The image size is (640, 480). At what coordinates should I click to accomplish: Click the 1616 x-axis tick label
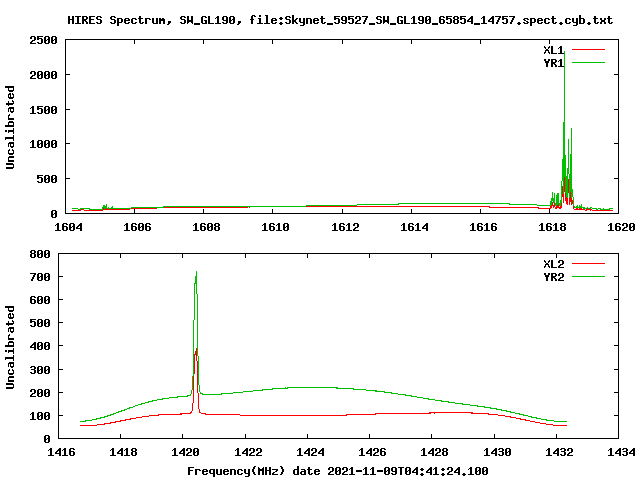coord(483,227)
